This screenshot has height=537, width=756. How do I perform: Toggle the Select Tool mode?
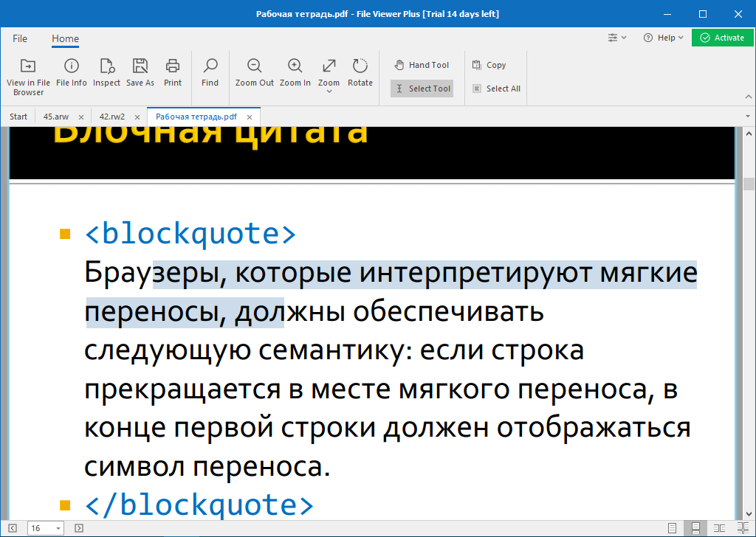422,89
